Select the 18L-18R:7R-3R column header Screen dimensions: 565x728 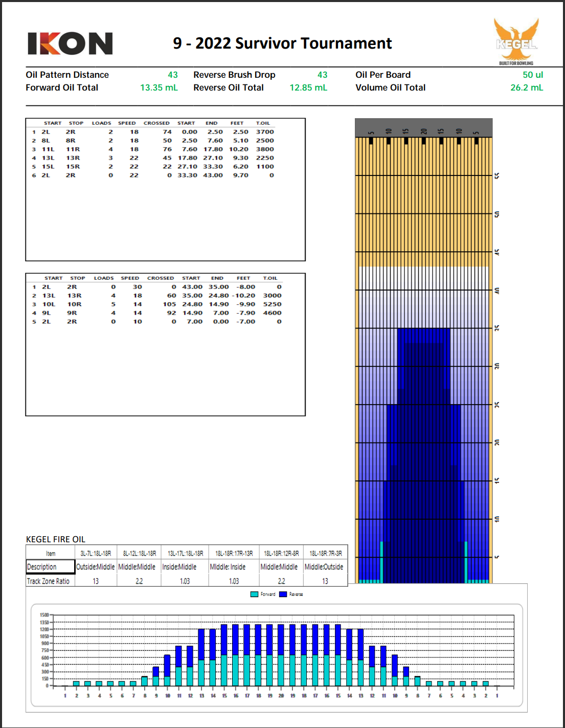tap(326, 554)
